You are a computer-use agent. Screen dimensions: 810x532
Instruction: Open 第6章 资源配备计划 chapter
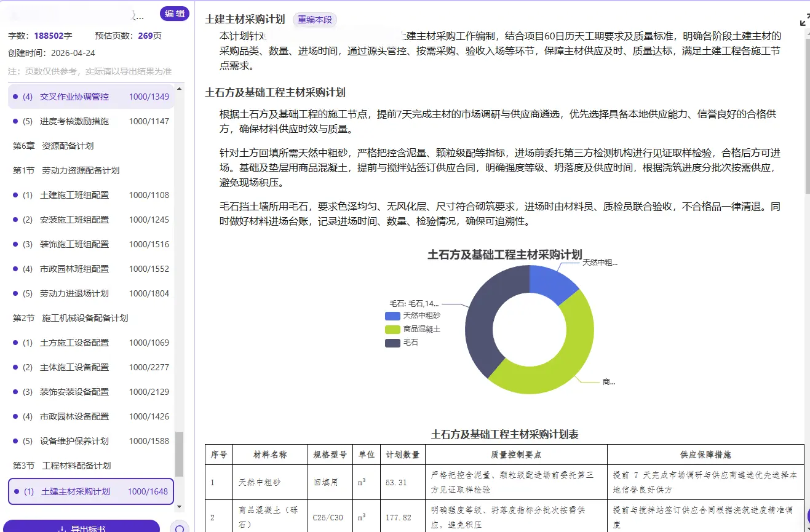(54, 146)
